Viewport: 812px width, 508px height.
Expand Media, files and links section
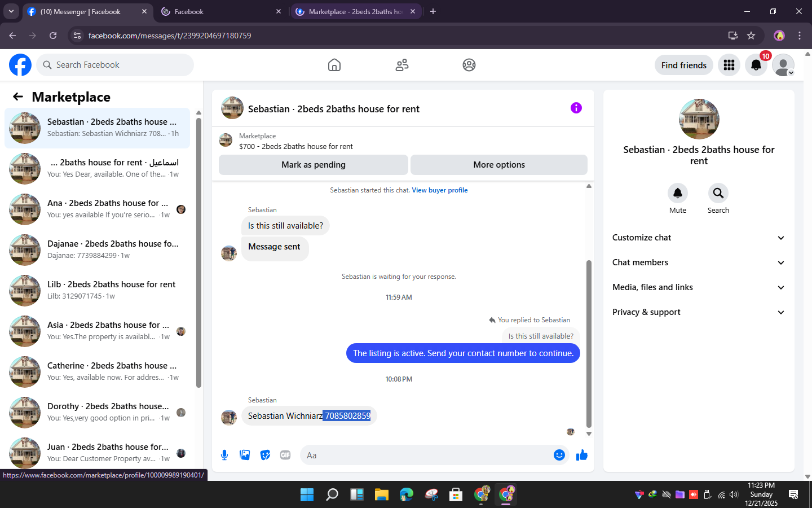[x=699, y=287]
